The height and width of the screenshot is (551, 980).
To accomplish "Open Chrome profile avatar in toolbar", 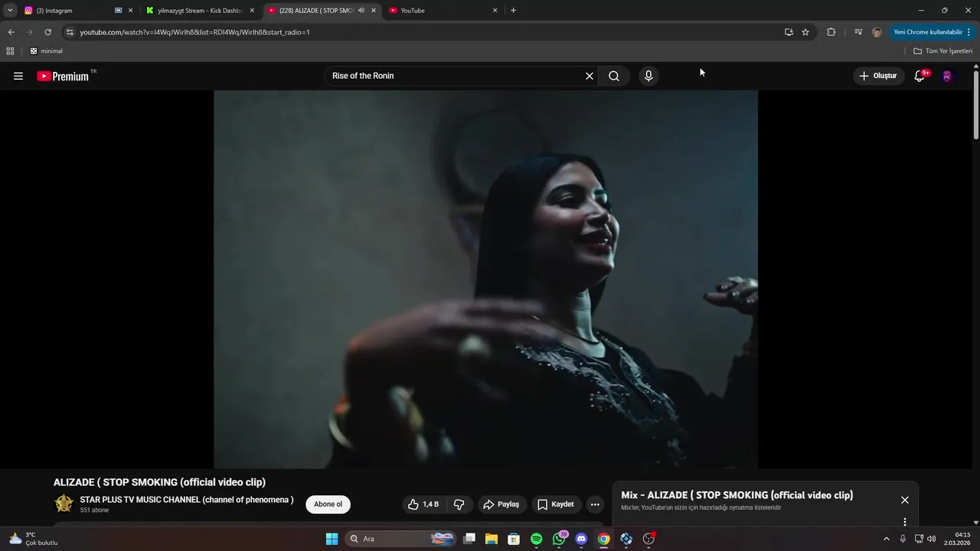I will (x=877, y=32).
